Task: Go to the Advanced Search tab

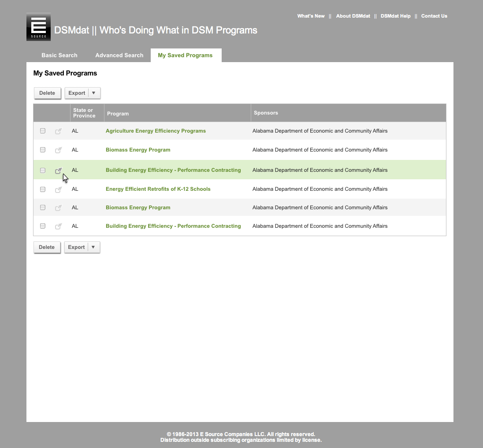Action: [119, 56]
